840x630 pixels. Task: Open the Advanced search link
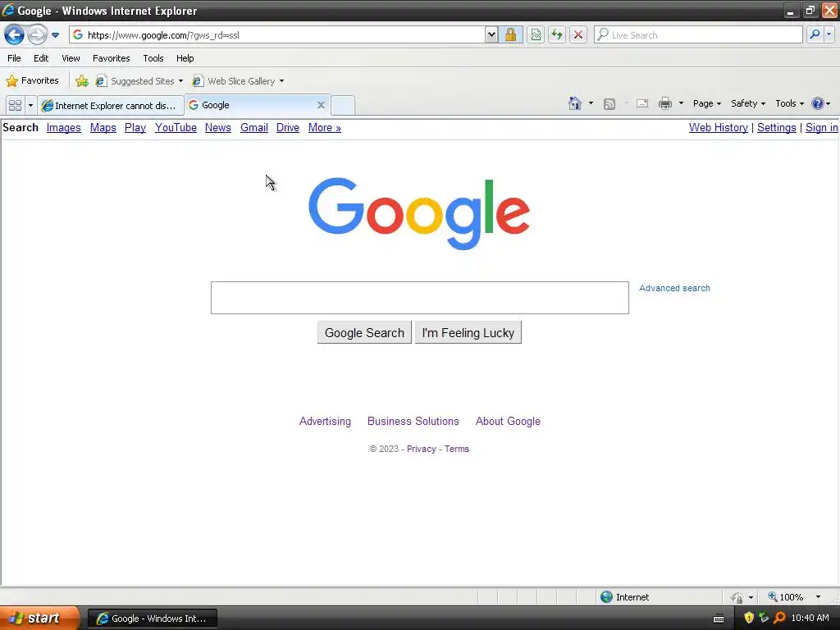click(674, 288)
